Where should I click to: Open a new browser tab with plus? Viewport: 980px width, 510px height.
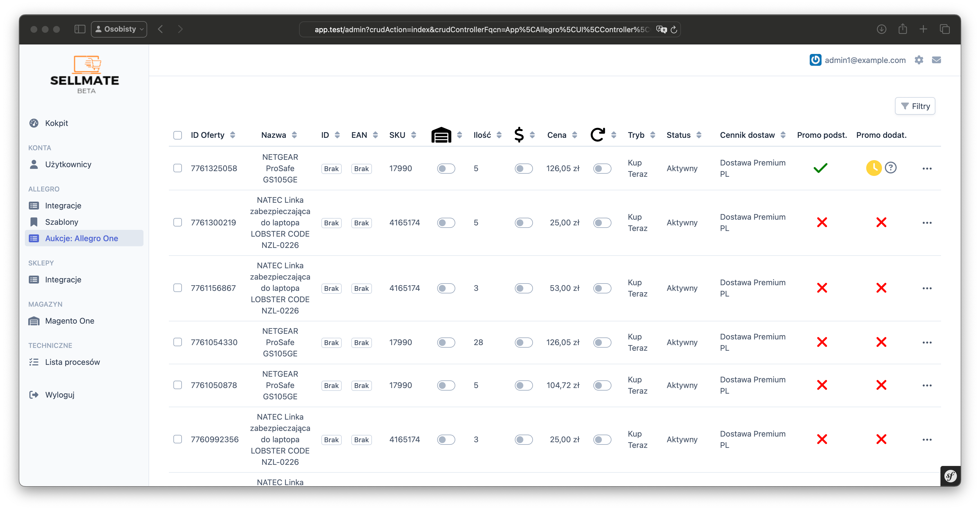point(923,29)
